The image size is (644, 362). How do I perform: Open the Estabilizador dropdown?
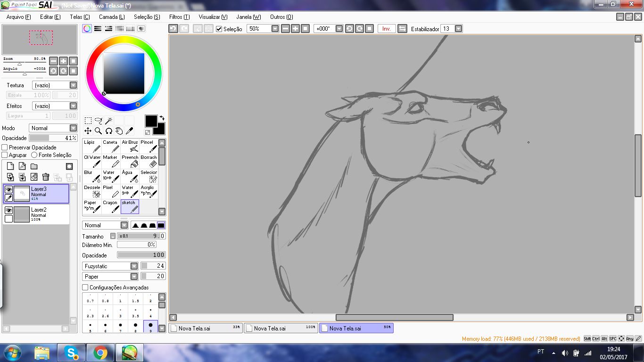pos(458,29)
